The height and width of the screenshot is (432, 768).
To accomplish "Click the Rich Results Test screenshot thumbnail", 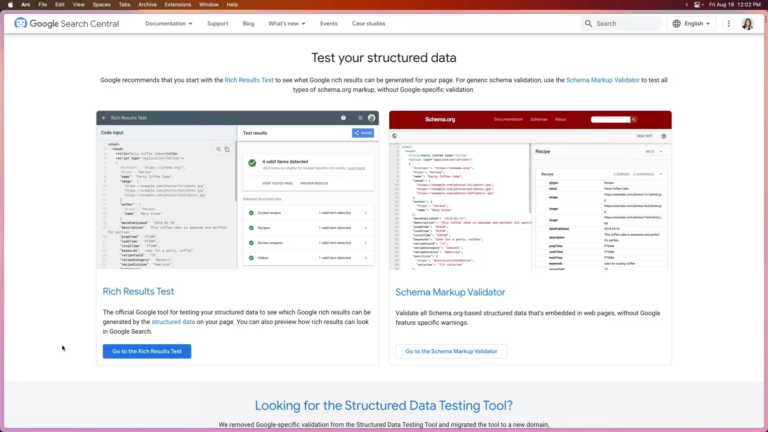I will (x=238, y=190).
